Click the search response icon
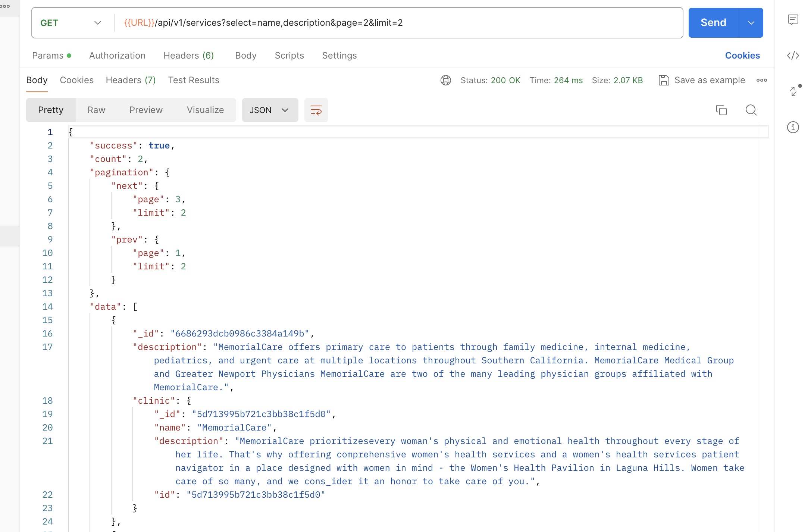 [751, 109]
